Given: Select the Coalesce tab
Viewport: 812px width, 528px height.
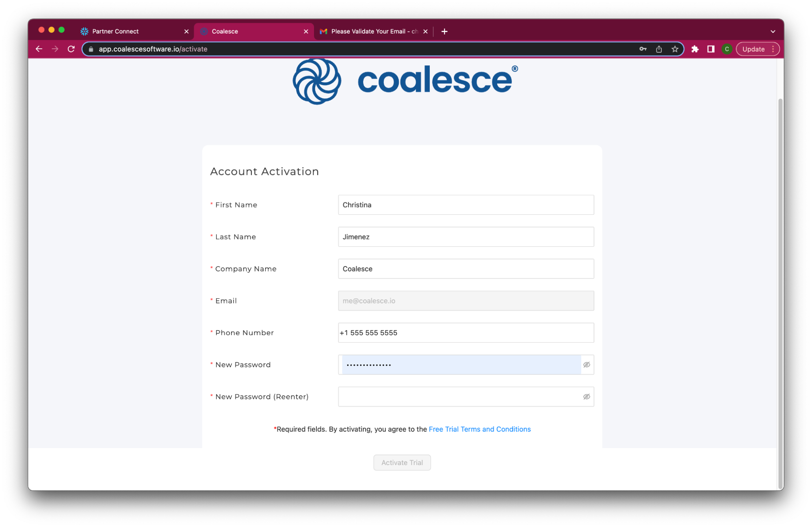Looking at the screenshot, I should (253, 31).
